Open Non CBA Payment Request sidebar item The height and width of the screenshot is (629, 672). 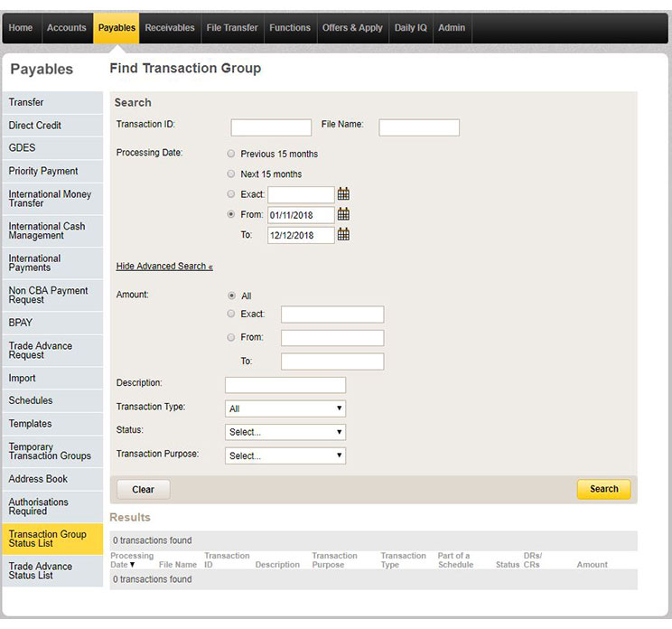(x=52, y=296)
